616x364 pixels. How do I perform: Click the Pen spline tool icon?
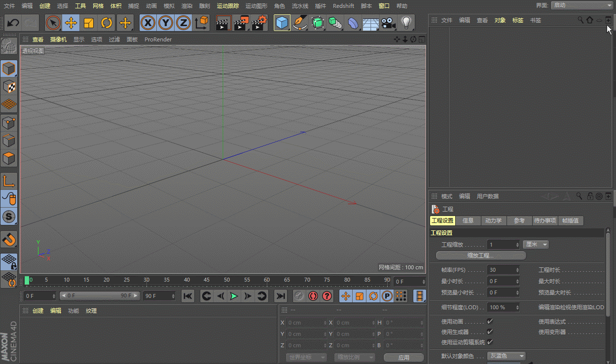pyautogui.click(x=299, y=23)
